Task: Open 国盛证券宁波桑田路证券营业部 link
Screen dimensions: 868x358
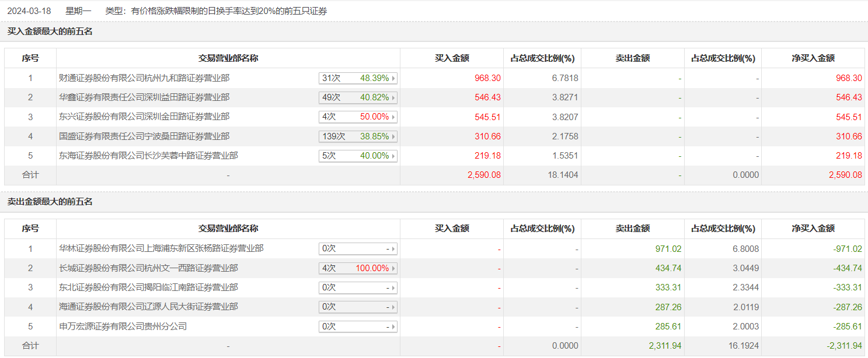Action: click(x=144, y=136)
